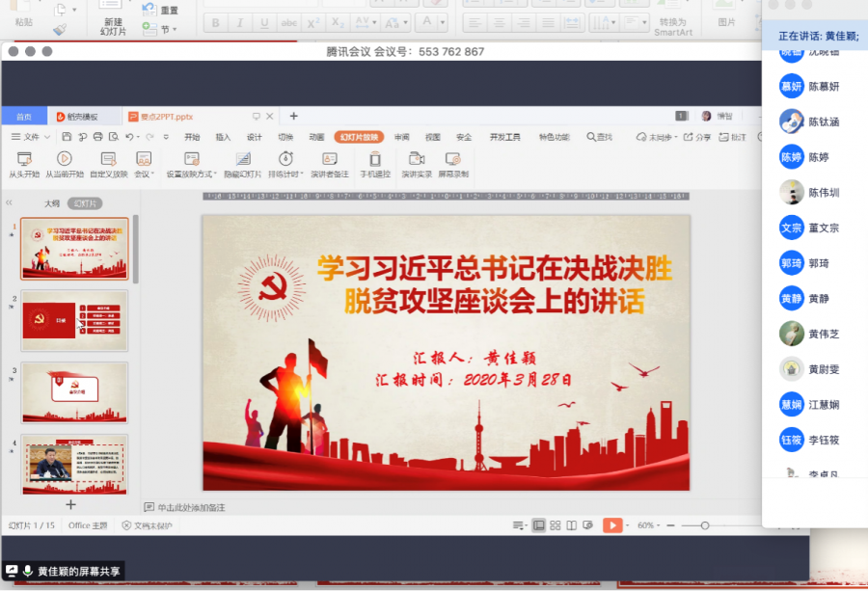This screenshot has height=591, width=868.
Task: Toggle normal view button in status bar
Action: pyautogui.click(x=538, y=525)
